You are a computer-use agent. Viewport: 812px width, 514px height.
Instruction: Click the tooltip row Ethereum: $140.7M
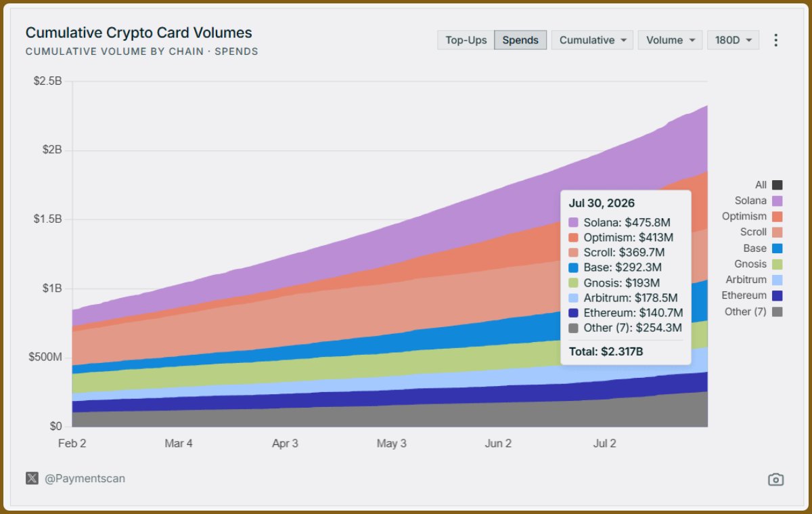(626, 313)
